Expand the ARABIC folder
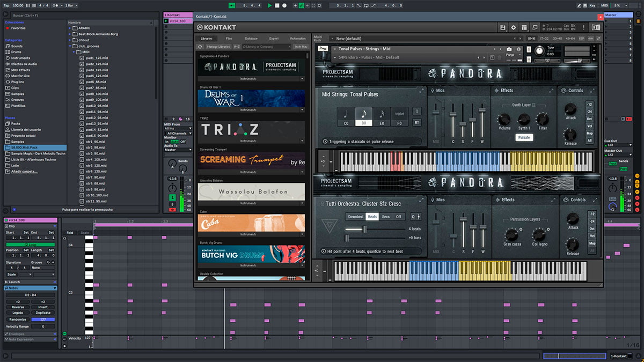The width and height of the screenshot is (644, 362). point(70,27)
